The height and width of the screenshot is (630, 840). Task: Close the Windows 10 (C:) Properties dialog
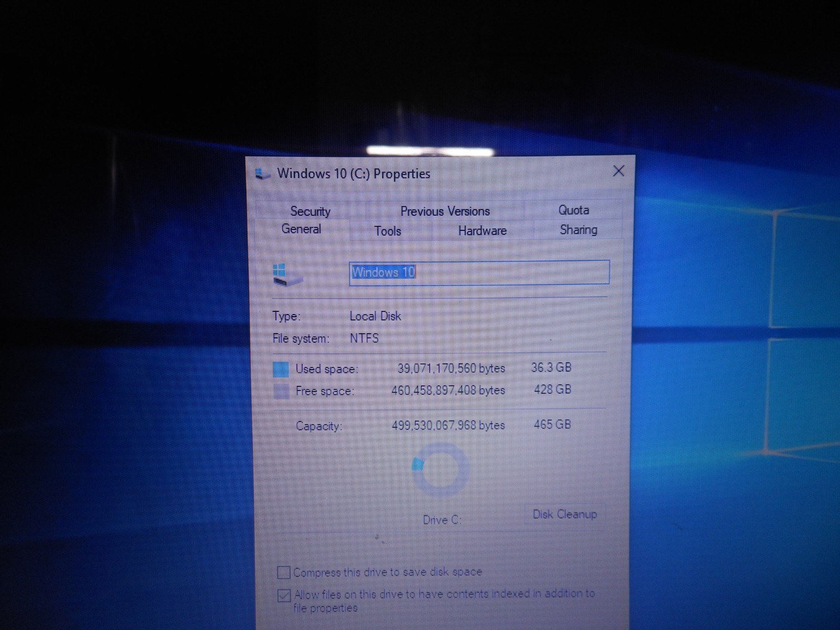pyautogui.click(x=618, y=171)
